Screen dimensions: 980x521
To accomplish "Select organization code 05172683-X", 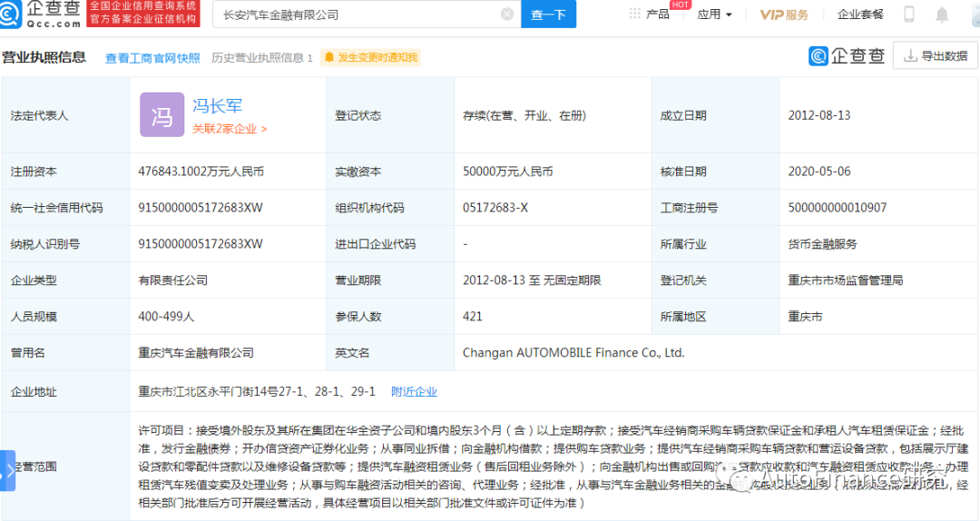I will [x=495, y=208].
